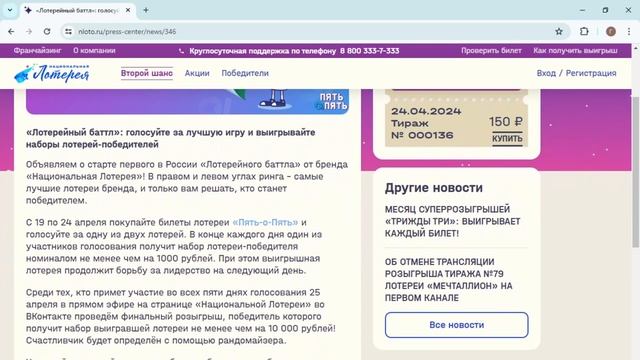Screen dimensions: 640x360
Task: Click the Все новости button
Action: pyautogui.click(x=456, y=325)
